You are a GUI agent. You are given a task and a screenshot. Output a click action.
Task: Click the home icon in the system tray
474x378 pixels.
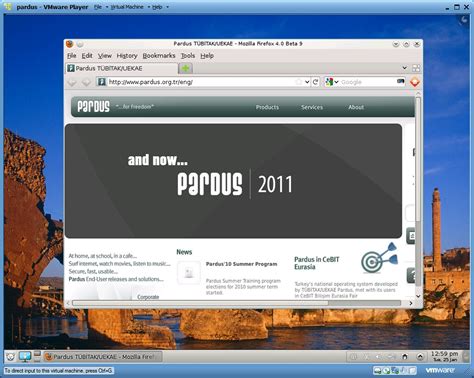[x=405, y=357]
